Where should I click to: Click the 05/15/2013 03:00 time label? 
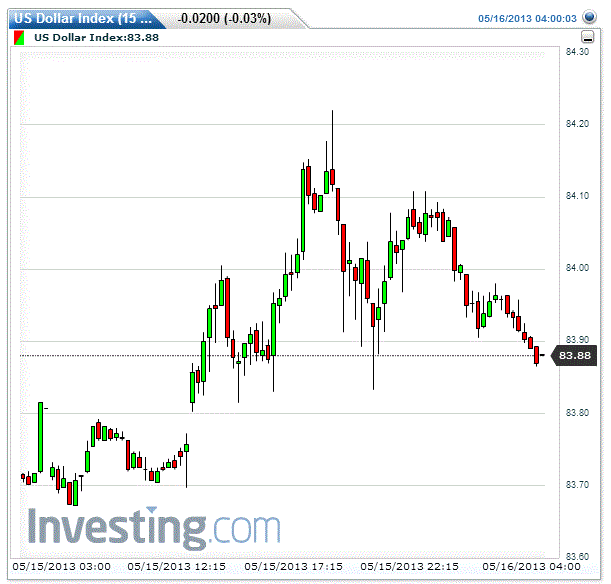pyautogui.click(x=62, y=566)
